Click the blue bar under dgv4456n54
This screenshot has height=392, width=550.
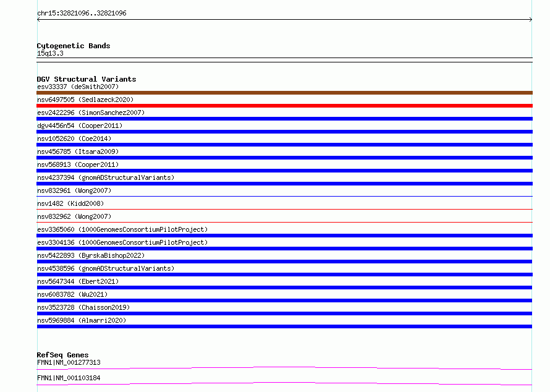[x=284, y=132]
